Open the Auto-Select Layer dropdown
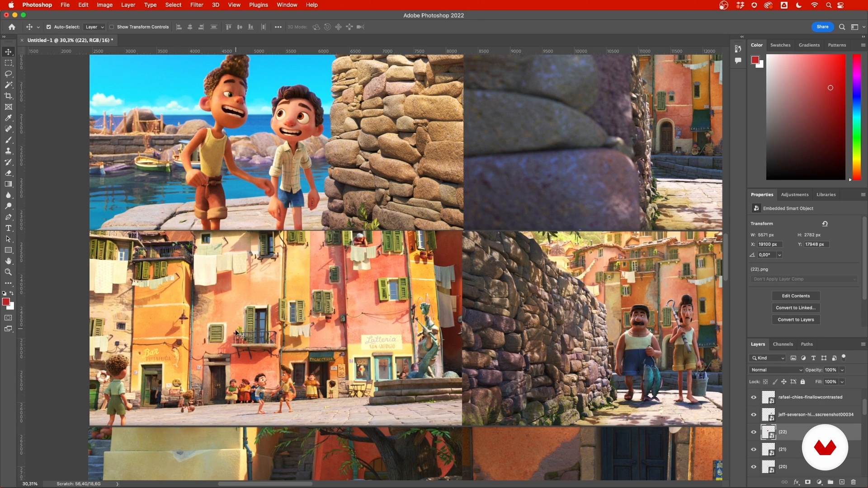The width and height of the screenshot is (868, 488). click(x=95, y=27)
